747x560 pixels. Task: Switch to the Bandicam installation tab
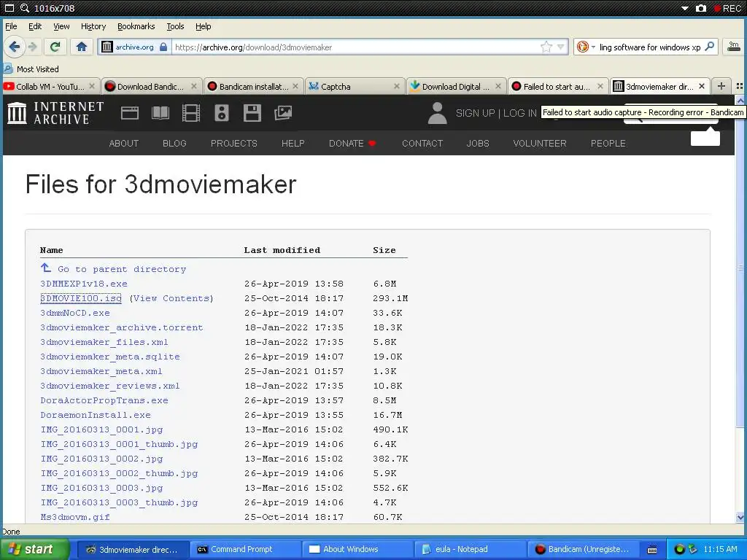[x=253, y=86]
